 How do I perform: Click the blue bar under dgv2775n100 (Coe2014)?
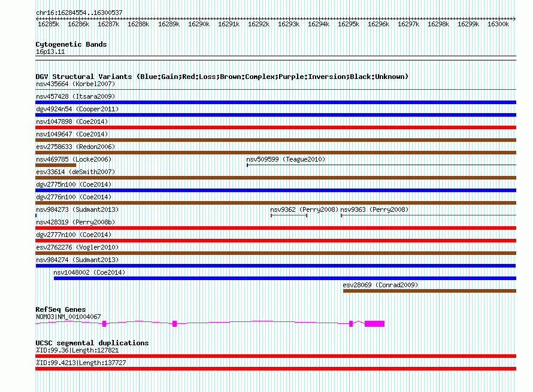(275, 190)
